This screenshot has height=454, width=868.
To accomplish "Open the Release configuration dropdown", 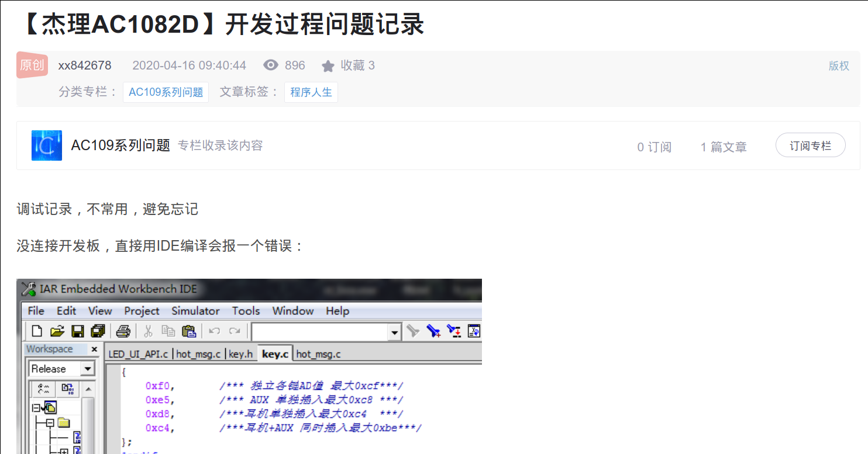I will pyautogui.click(x=88, y=369).
